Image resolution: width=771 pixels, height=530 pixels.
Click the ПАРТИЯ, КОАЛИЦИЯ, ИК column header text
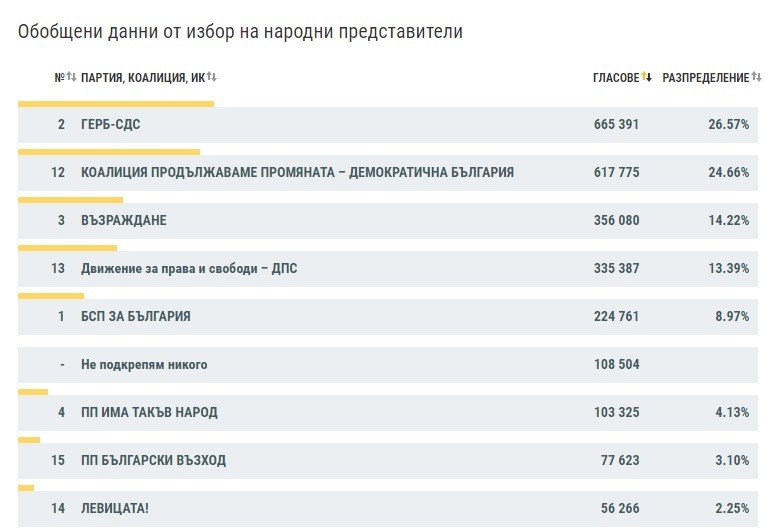point(142,78)
